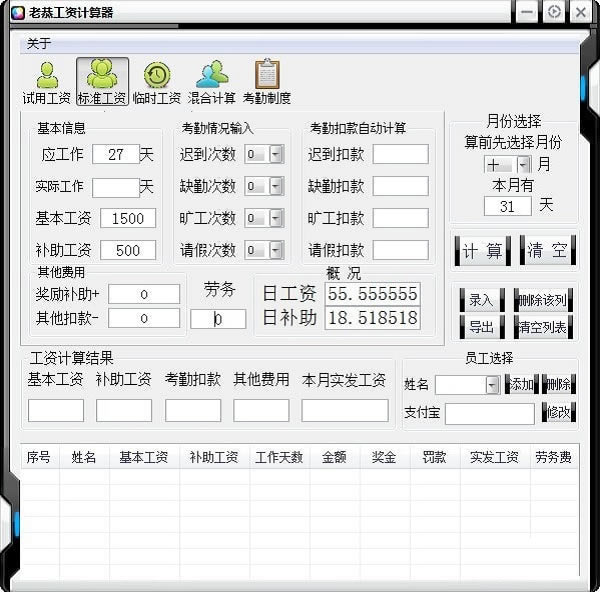Click the 日补助 value field

(373, 318)
